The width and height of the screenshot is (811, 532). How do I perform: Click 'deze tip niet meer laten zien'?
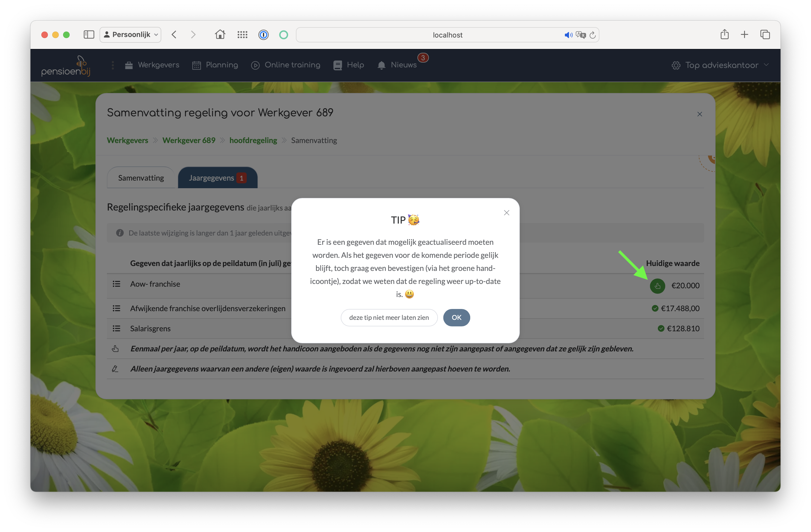click(389, 318)
